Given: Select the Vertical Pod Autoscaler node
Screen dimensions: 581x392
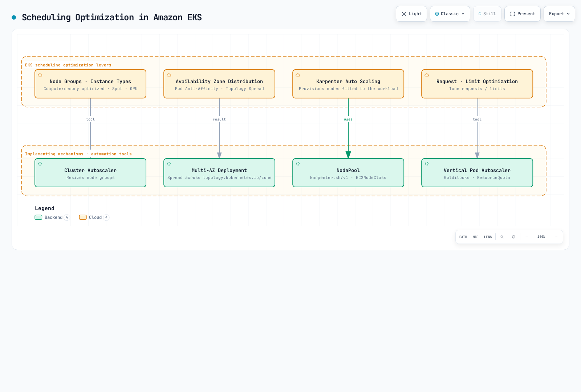Looking at the screenshot, I should click(477, 173).
